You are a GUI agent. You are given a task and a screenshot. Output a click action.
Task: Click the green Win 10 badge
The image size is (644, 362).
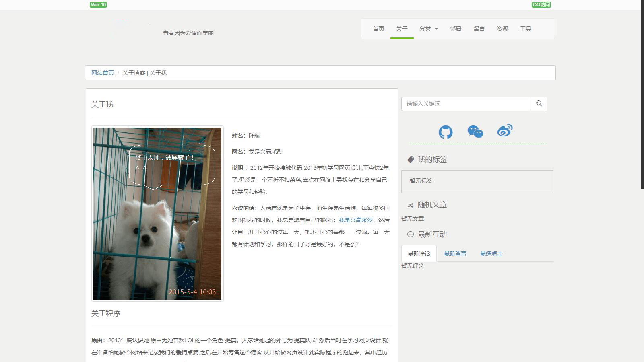tap(98, 5)
